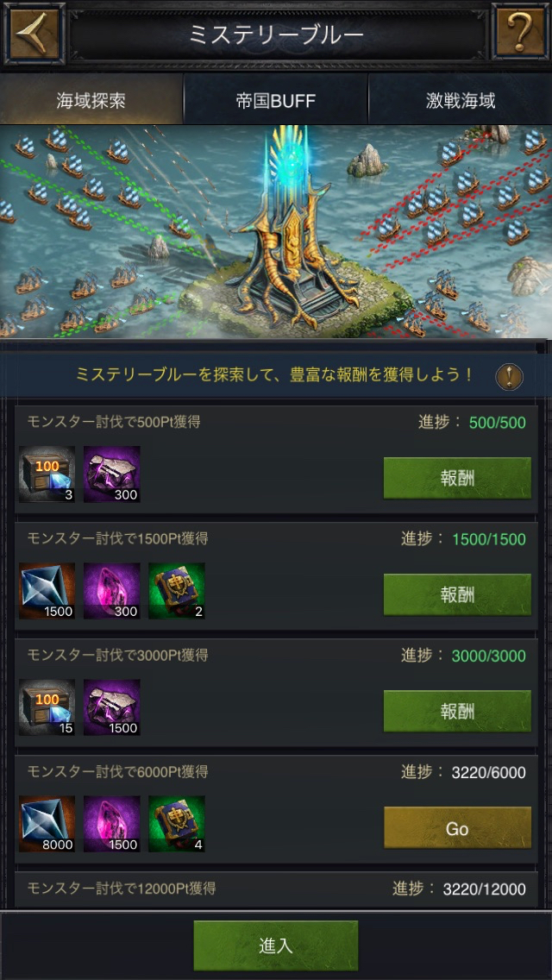
Task: Select the 海域探索 tab
Action: tap(91, 101)
